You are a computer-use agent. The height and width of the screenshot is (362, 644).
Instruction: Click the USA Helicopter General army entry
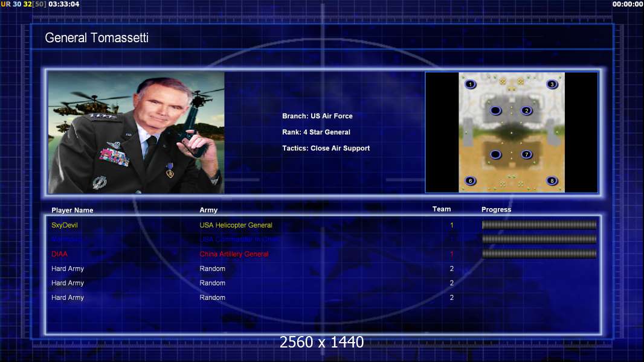[236, 225]
